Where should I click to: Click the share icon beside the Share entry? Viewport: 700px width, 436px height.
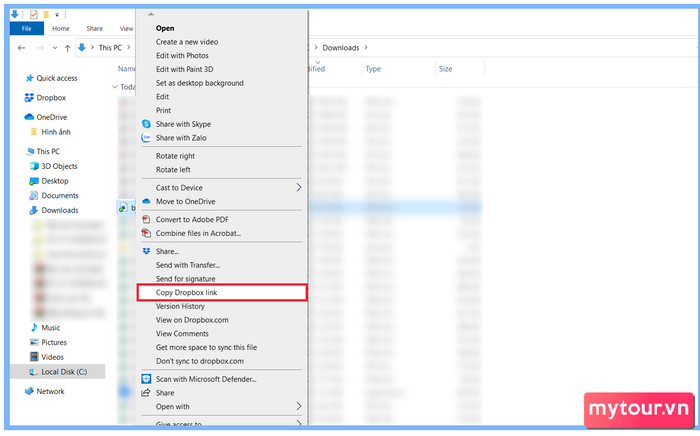coord(146,393)
